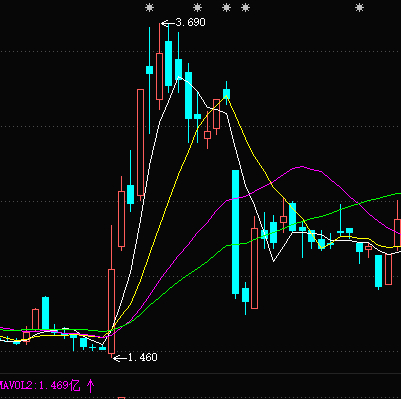
Task: Click the yellow moving average line's sharp peak
Action: 227,97
